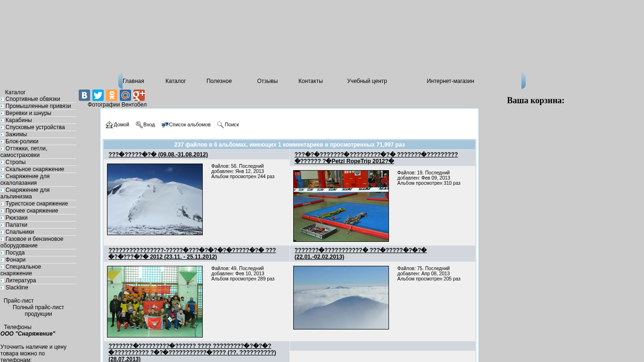Click the house icon beside Домой
The width and height of the screenshot is (644, 362).
(x=109, y=125)
